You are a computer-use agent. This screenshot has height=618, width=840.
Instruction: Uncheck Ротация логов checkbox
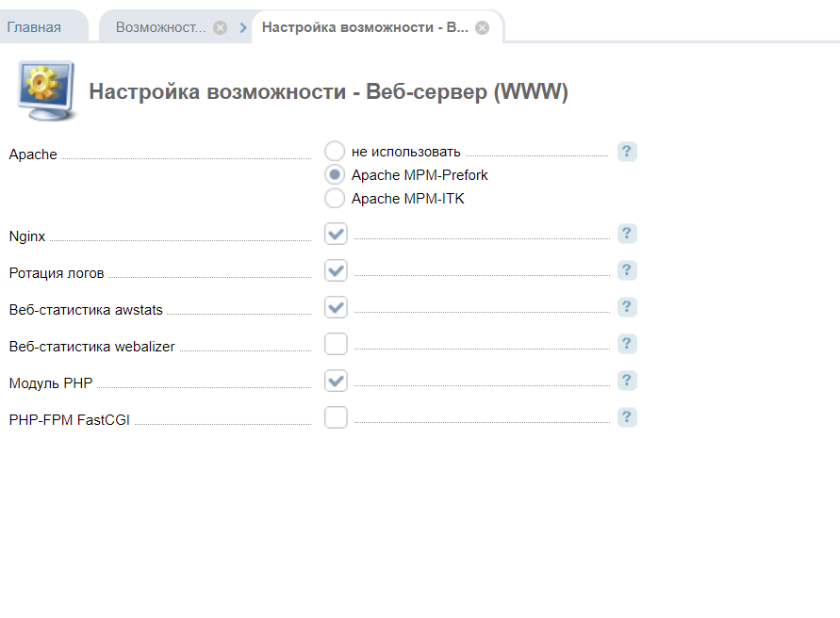pyautogui.click(x=336, y=270)
